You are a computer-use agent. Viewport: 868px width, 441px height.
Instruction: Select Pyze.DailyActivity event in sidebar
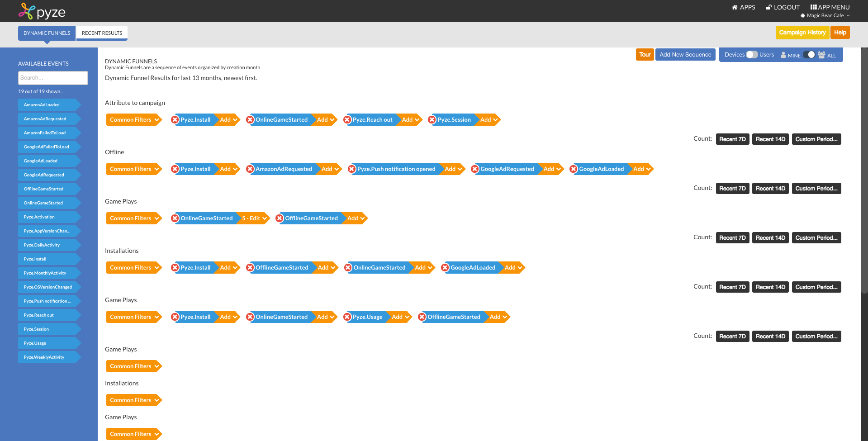pyautogui.click(x=49, y=245)
